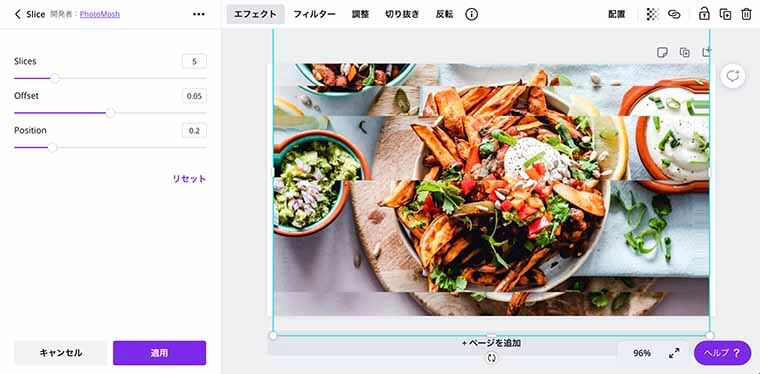
Task: Click the Position slider handle
Action: 52,147
